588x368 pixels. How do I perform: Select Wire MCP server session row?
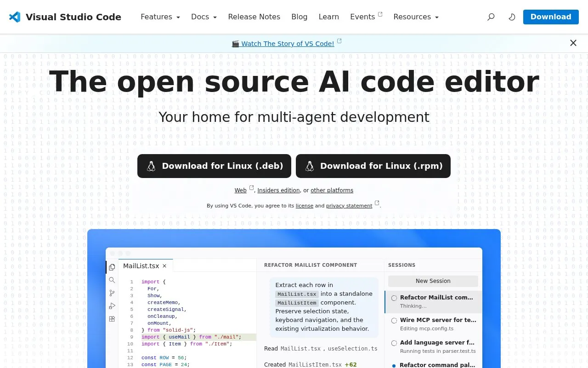click(x=434, y=324)
